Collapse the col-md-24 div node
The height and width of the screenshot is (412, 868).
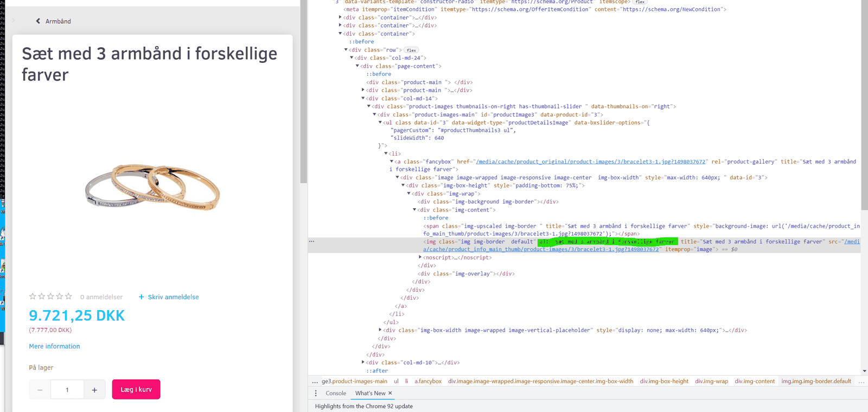(352, 58)
